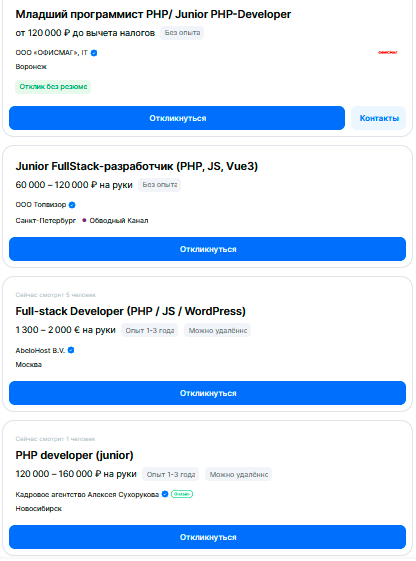416x561 pixels.
Task: Click the green Онлайн status badge
Action: (182, 494)
